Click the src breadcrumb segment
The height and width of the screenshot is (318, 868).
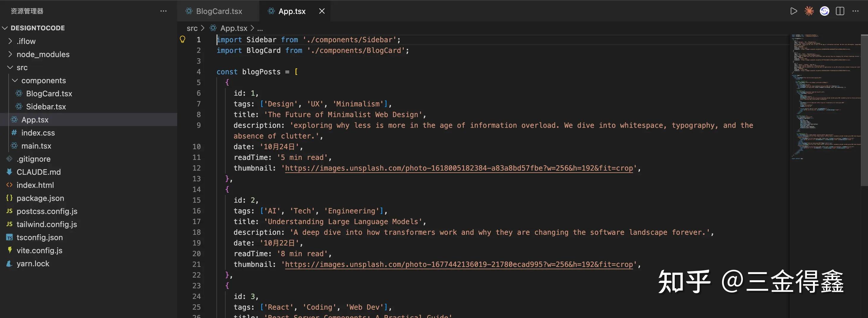coord(192,28)
